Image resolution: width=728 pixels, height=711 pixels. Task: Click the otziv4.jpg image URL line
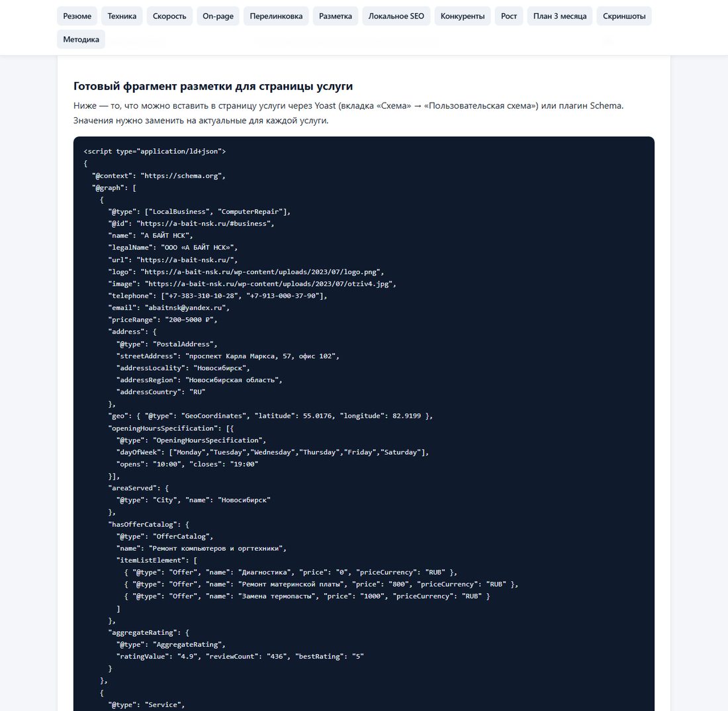click(x=252, y=284)
